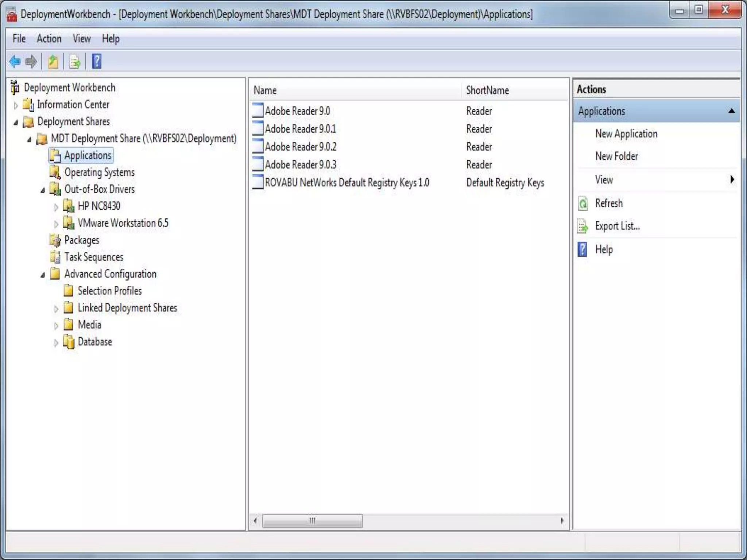
Task: Click New Folder in Actions pane
Action: 616,156
